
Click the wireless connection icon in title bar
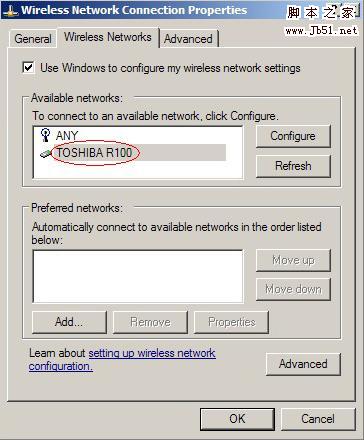[x=10, y=11]
